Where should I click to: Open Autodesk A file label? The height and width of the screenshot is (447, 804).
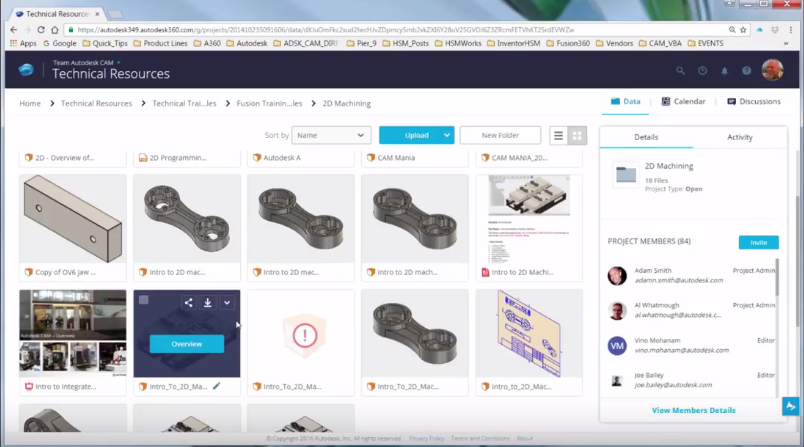point(282,158)
